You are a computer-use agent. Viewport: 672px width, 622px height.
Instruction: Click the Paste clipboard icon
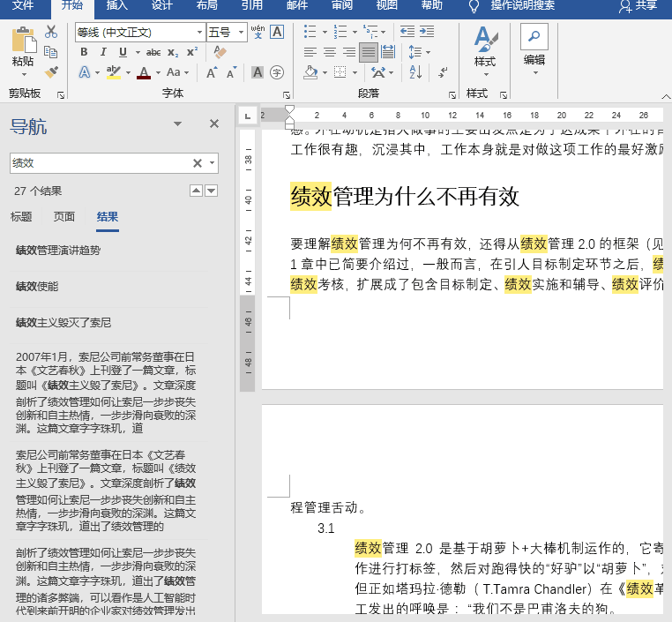(24, 40)
